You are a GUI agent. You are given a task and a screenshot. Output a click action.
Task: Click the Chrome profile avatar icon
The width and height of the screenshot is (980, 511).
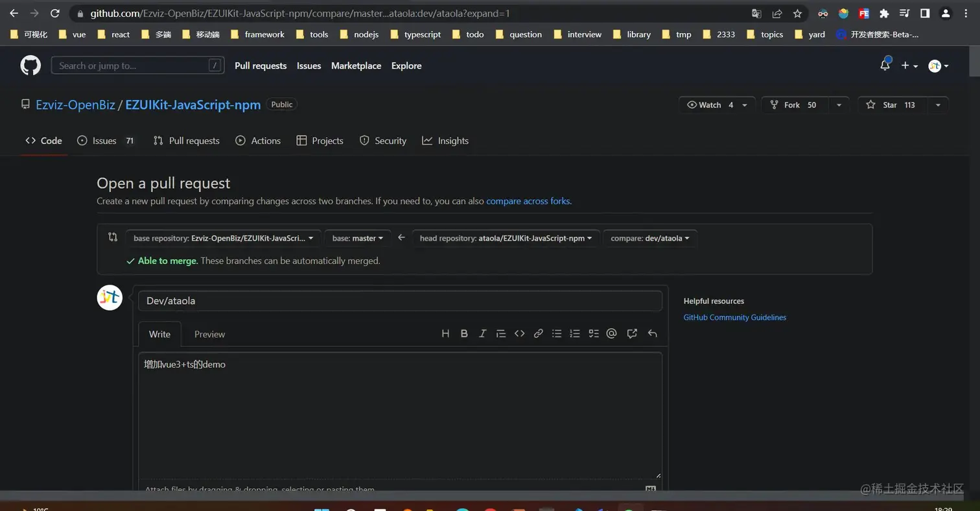[946, 14]
